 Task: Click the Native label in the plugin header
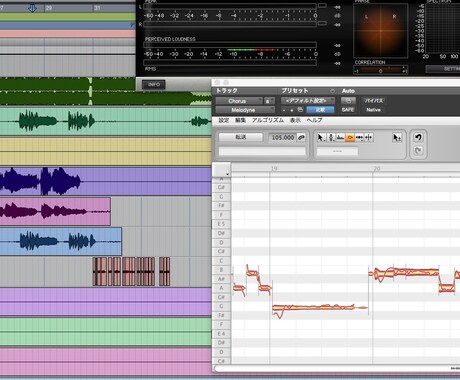tap(373, 110)
